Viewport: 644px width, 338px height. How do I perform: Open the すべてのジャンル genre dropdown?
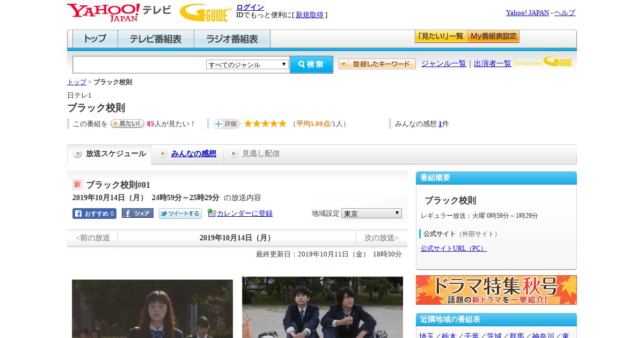247,64
